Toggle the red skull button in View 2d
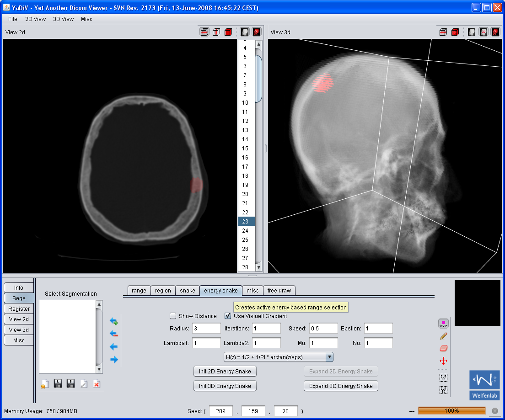This screenshot has width=505, height=420. (257, 32)
